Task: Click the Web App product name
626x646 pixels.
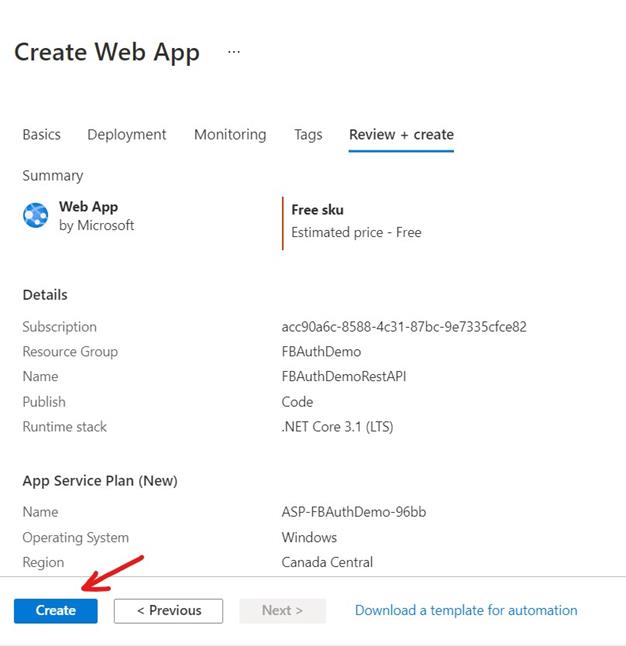Action: coord(88,206)
